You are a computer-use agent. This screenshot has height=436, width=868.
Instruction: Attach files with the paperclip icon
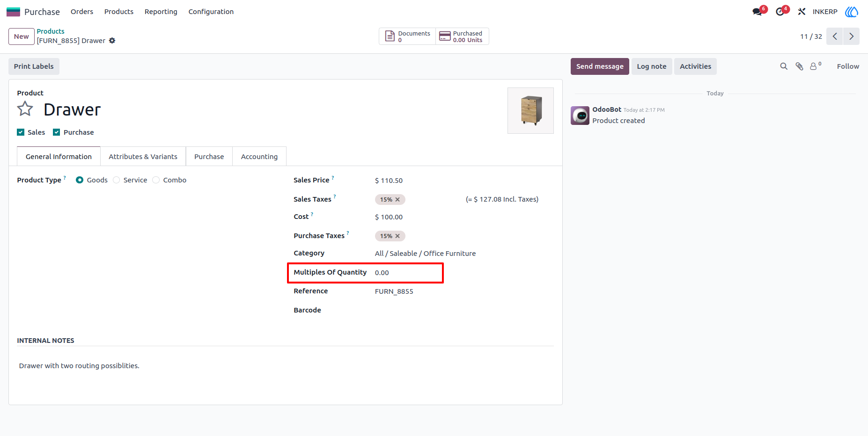pyautogui.click(x=800, y=66)
